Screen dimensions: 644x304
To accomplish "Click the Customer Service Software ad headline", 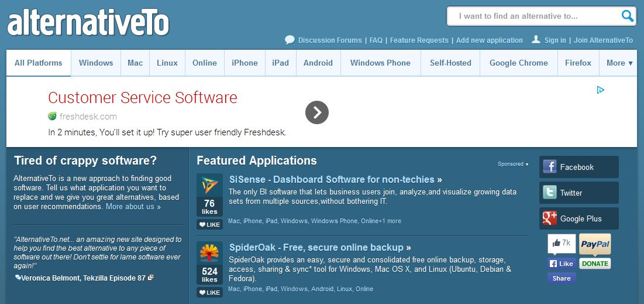I will (x=143, y=97).
